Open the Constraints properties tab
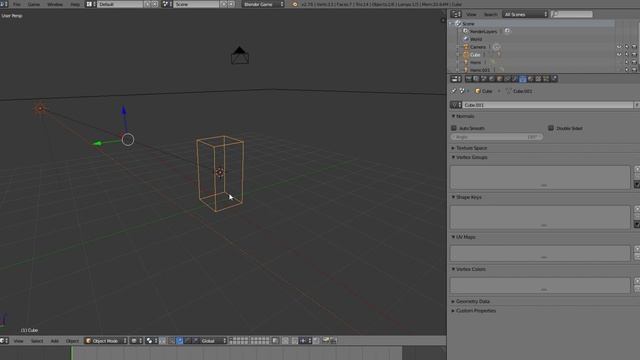 point(507,79)
